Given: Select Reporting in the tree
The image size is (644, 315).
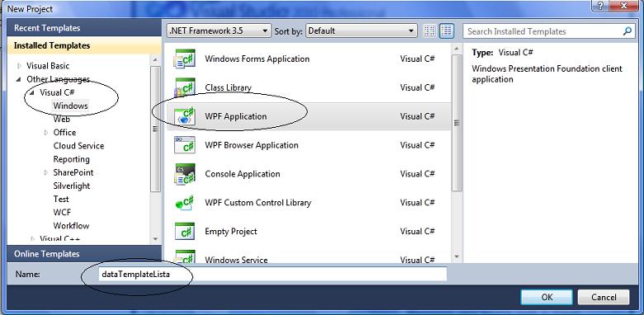Looking at the screenshot, I should coord(72,159).
